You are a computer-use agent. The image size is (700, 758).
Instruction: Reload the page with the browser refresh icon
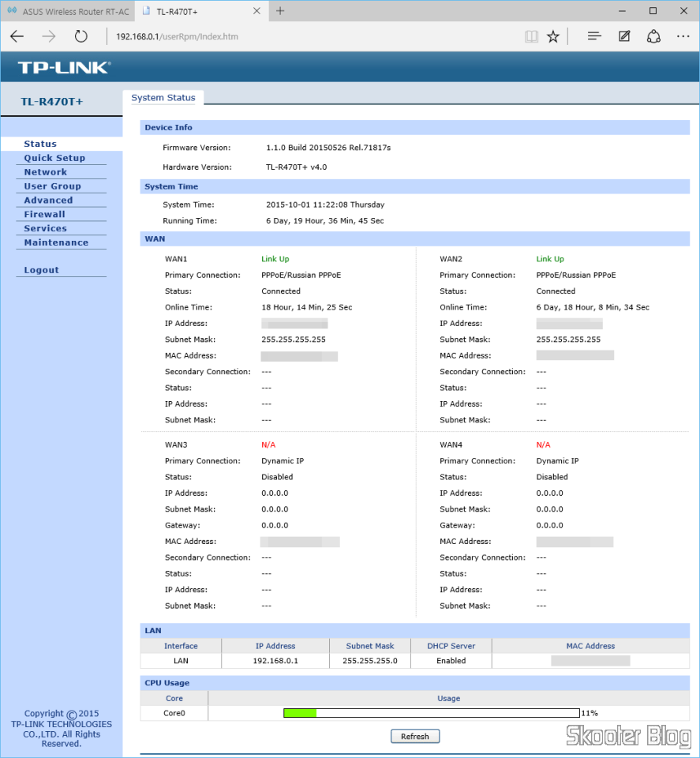80,36
